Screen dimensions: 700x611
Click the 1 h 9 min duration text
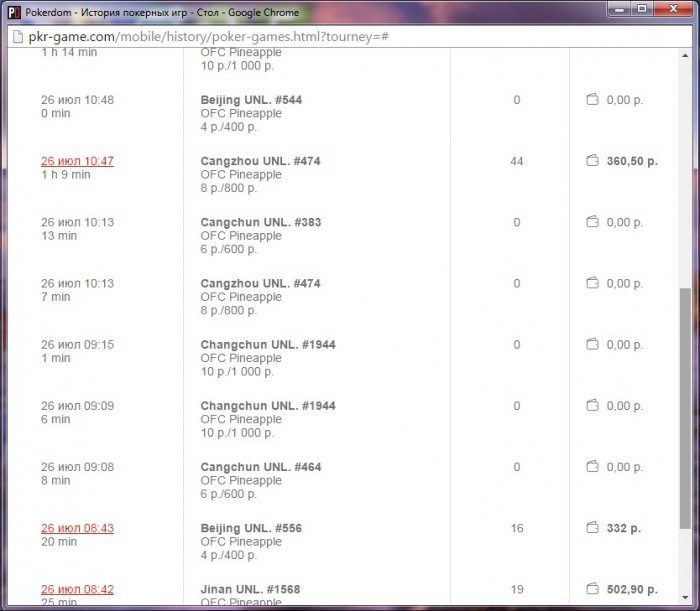[x=66, y=175]
